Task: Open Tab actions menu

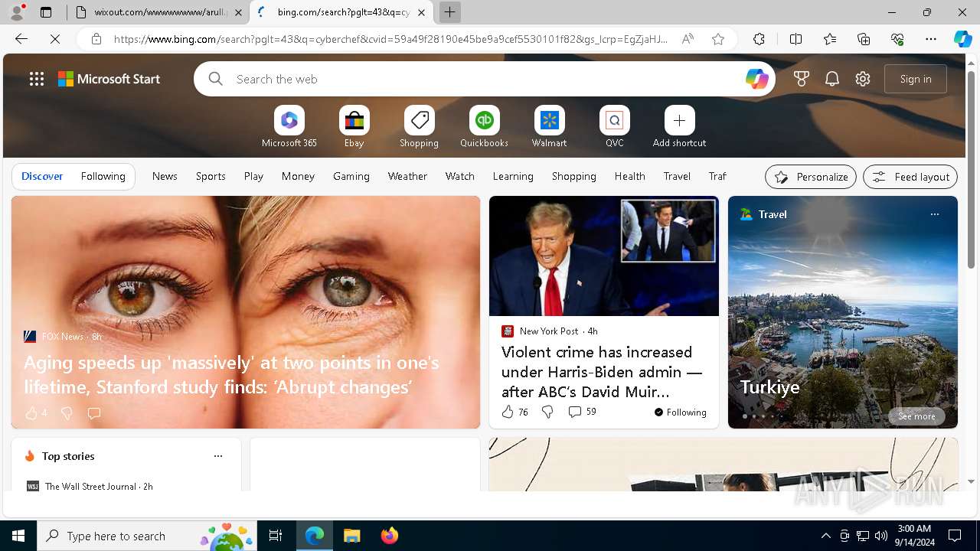Action: pos(46,12)
